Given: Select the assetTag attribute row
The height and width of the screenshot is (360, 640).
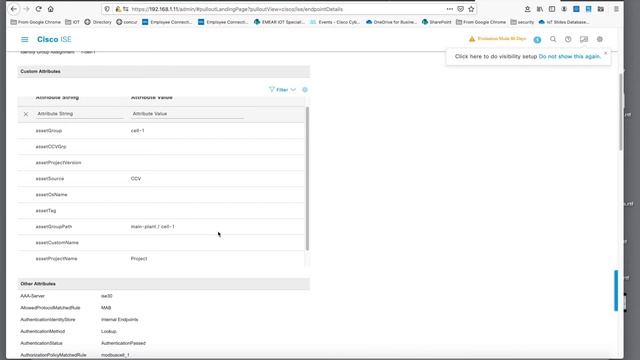Looking at the screenshot, I should pos(161,211).
